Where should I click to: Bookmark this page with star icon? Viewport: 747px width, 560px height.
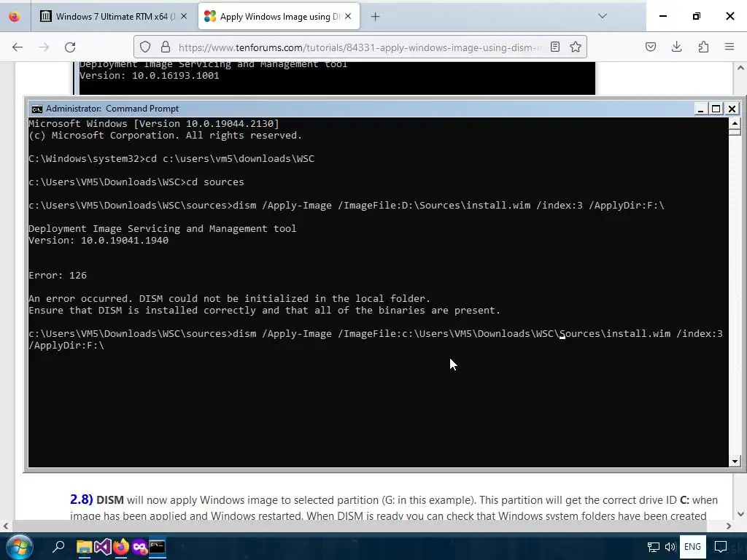[x=576, y=47]
